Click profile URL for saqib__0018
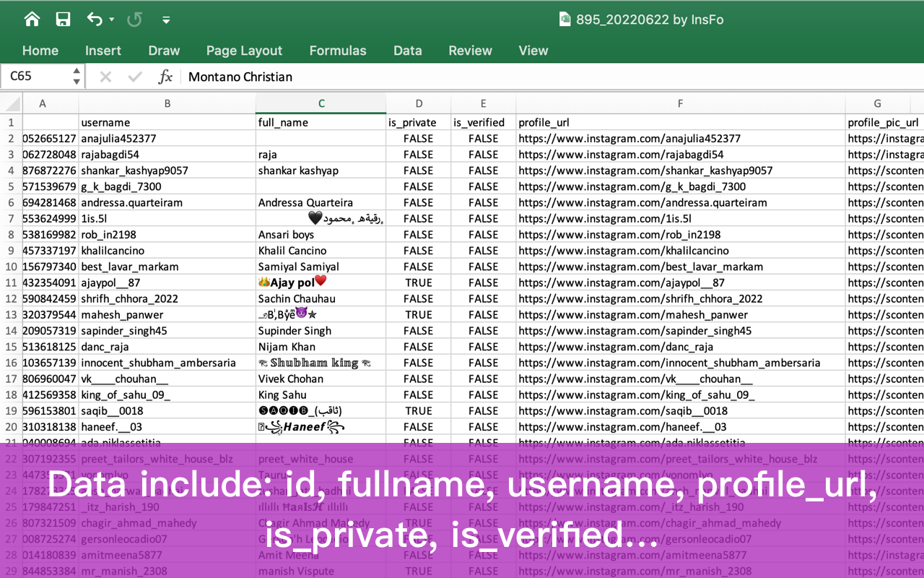 (x=680, y=411)
